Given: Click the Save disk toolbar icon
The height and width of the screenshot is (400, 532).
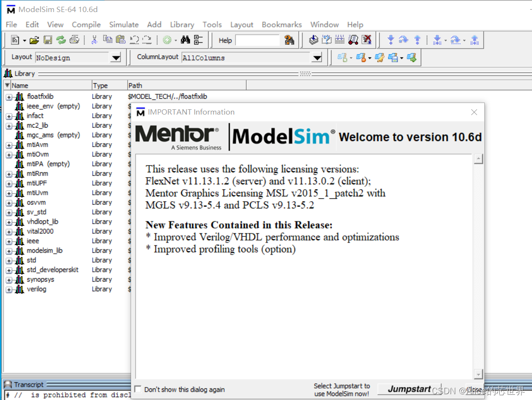Looking at the screenshot, I should [48, 40].
